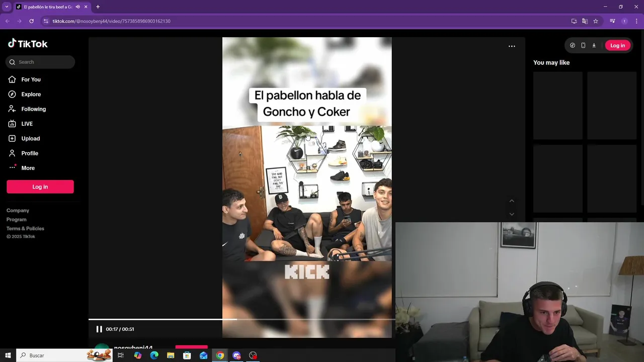Open a new browser tab
Image resolution: width=644 pixels, height=362 pixels.
(x=98, y=7)
